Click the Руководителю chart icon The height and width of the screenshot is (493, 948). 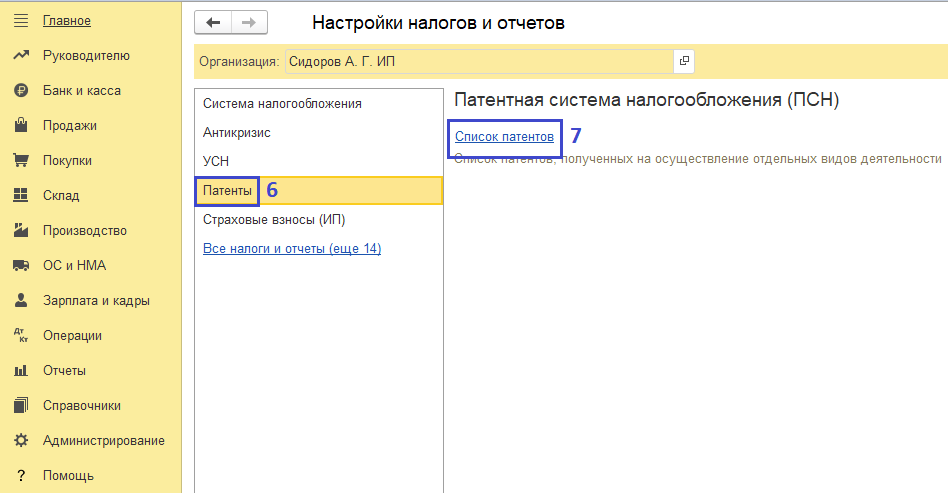(x=20, y=56)
